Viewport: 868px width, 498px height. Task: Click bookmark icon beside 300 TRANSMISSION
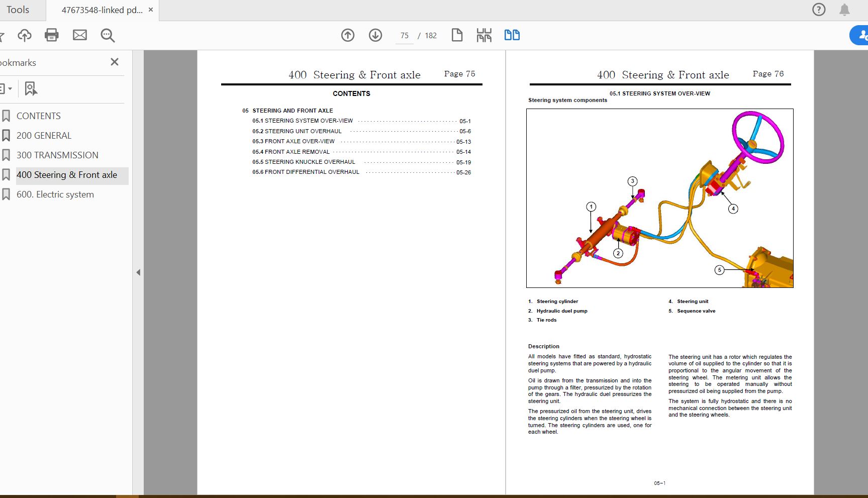click(x=6, y=155)
